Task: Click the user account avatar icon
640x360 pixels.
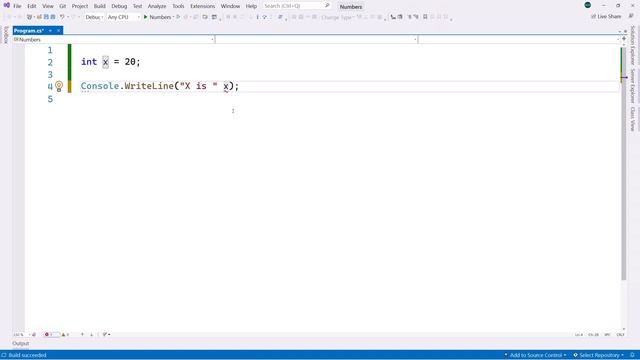Action: (x=587, y=5)
